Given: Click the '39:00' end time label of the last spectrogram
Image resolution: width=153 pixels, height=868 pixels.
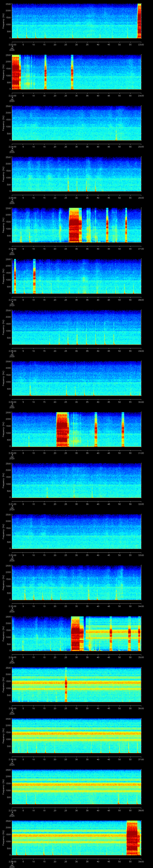Looking at the screenshot, I should [141, 862].
